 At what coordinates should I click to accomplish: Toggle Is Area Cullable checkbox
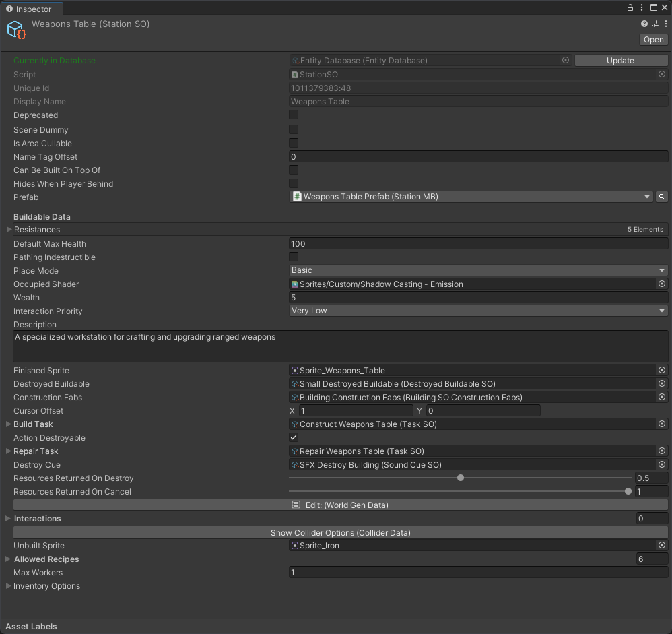point(294,143)
